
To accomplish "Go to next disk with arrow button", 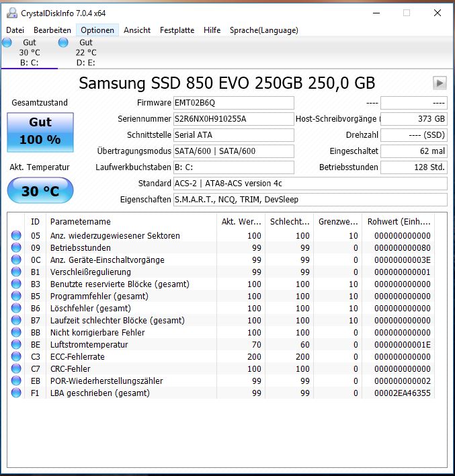I will point(440,83).
